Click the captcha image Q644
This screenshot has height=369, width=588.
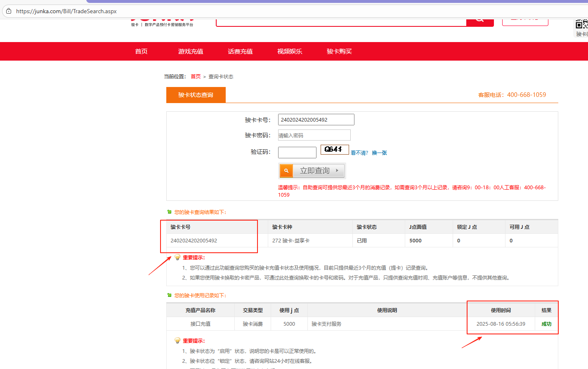click(x=335, y=149)
